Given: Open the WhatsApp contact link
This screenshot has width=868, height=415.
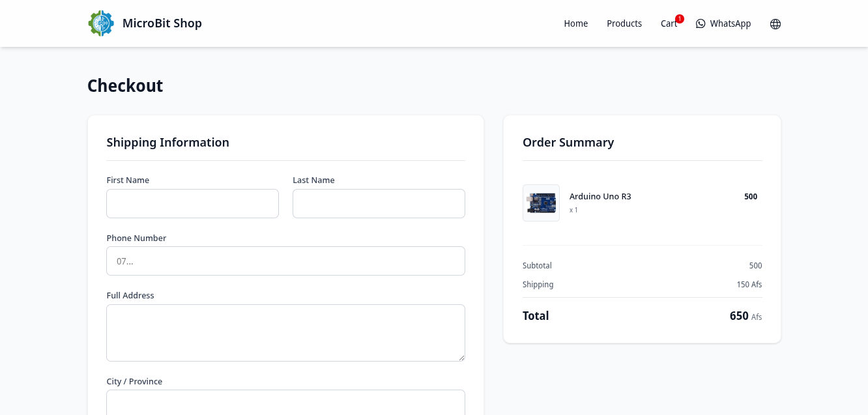Looking at the screenshot, I should pyautogui.click(x=723, y=23).
